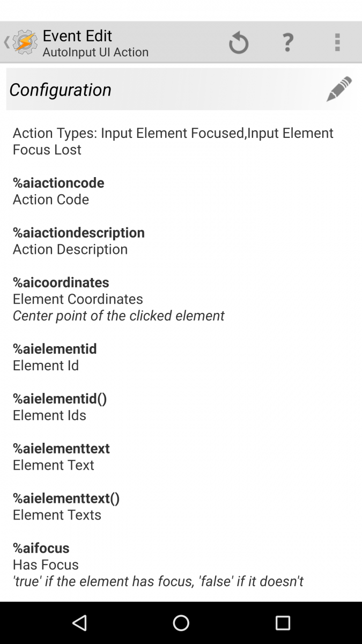Image resolution: width=362 pixels, height=644 pixels.
Task: Tap the %aielementtext() variable name
Action: (65, 498)
